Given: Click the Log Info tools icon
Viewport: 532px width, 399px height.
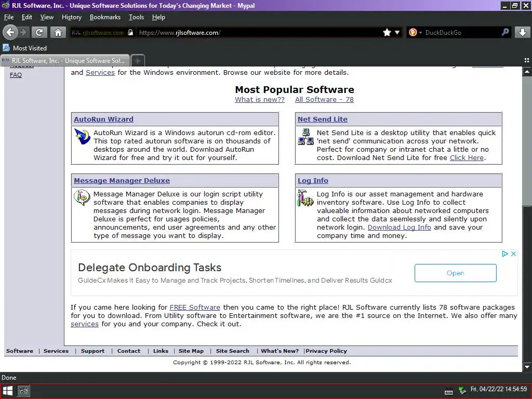Looking at the screenshot, I should click(305, 198).
